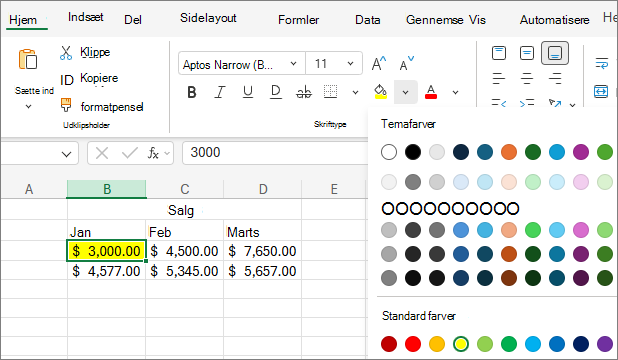Open the borders dropdown arrow
Screen dimensions: 618x360
click(355, 93)
